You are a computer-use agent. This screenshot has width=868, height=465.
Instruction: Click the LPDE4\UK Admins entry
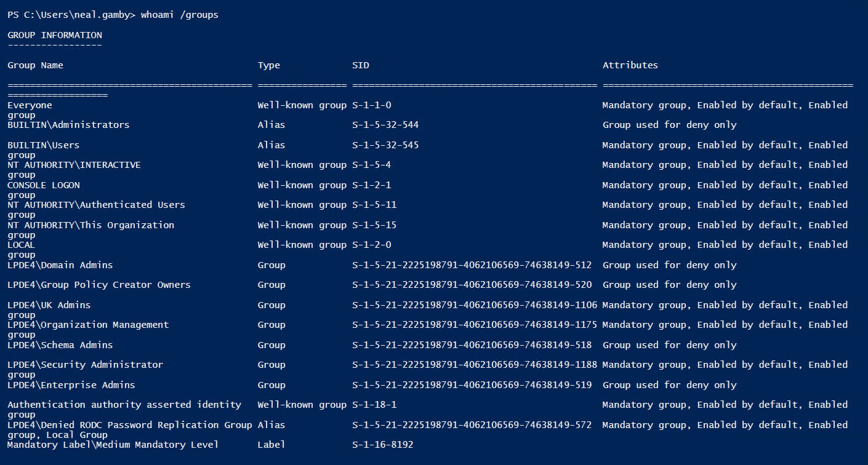tap(49, 305)
